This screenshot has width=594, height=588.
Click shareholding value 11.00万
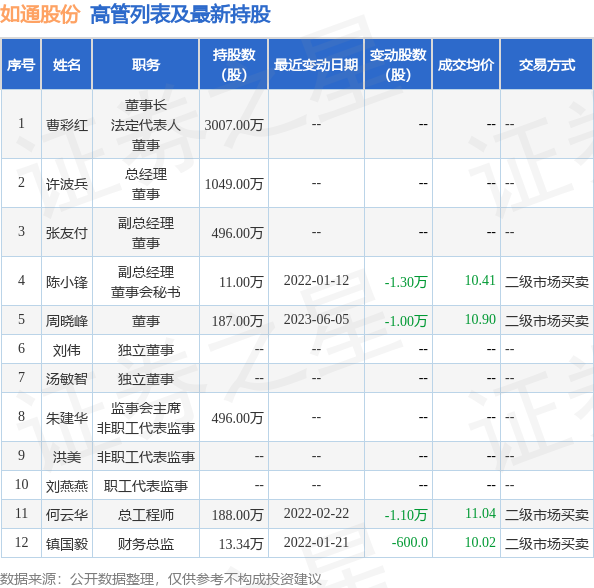[x=241, y=281]
